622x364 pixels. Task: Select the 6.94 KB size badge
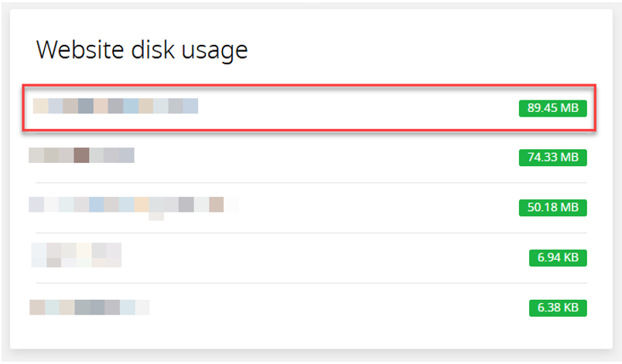point(558,257)
